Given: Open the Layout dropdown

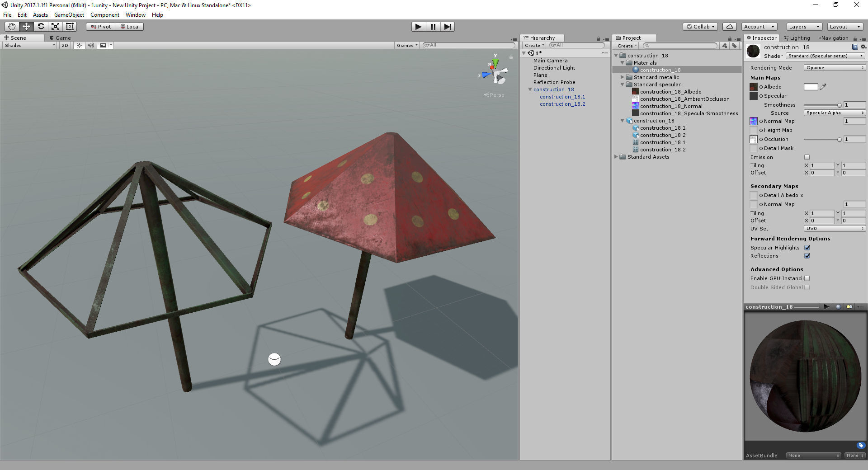Looking at the screenshot, I should tap(845, 27).
